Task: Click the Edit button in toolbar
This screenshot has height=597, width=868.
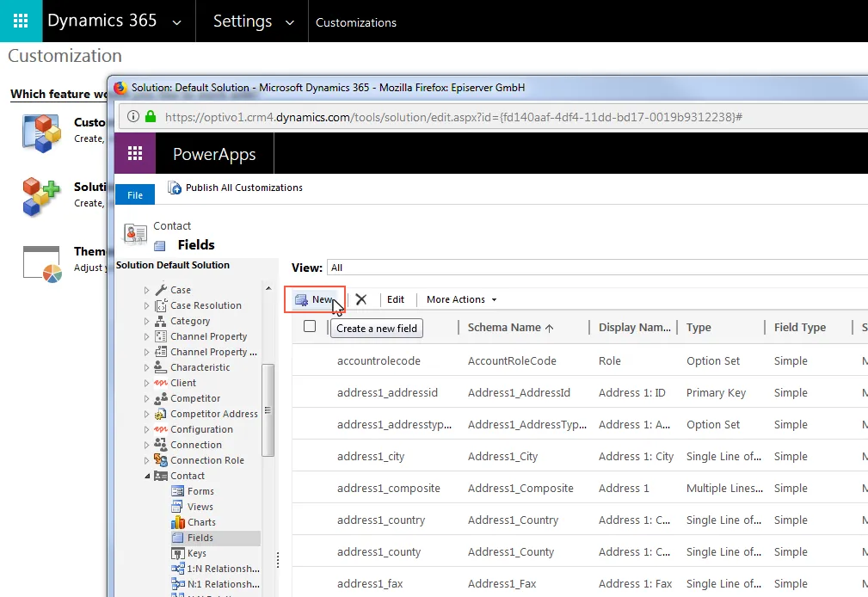Action: [x=395, y=299]
